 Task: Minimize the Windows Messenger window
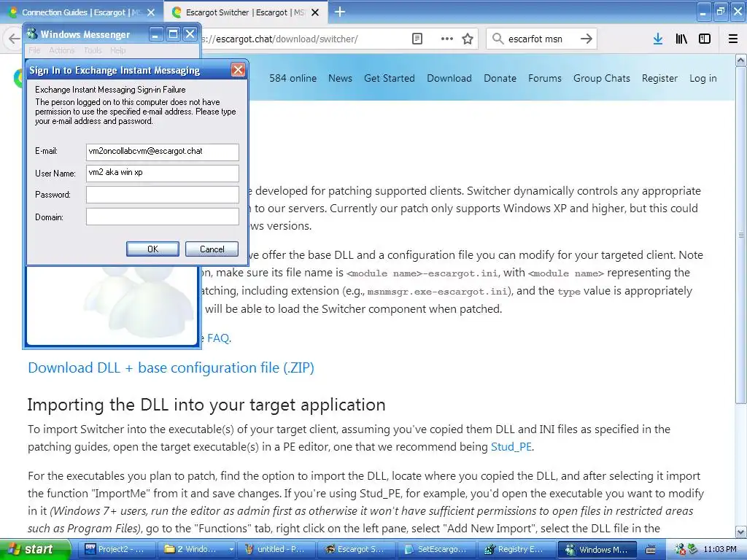[156, 34]
